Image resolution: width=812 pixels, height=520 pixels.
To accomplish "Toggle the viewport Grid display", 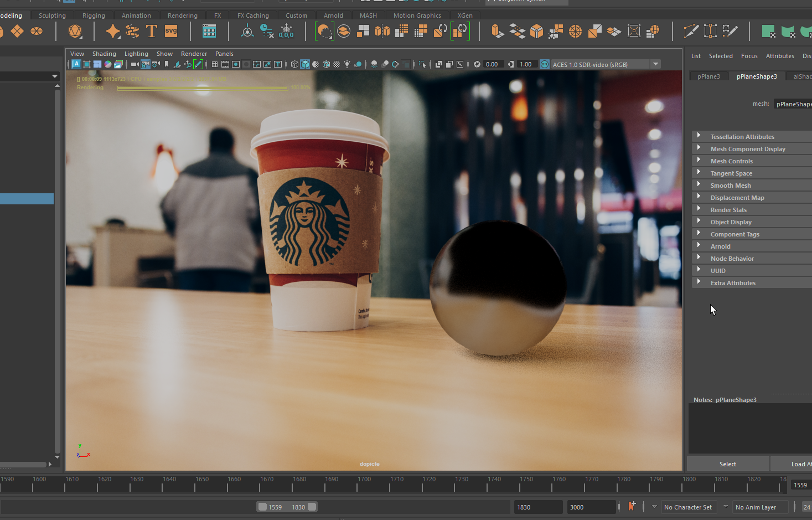I will click(x=215, y=64).
